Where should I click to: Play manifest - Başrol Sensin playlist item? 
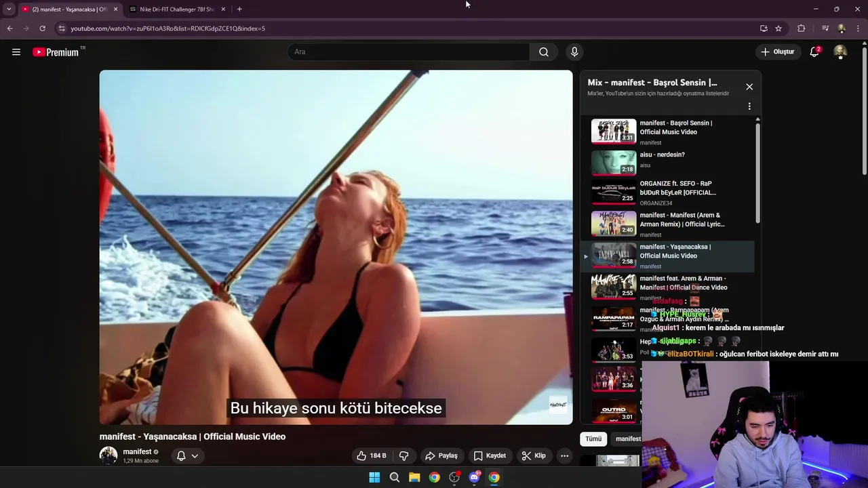[x=668, y=131]
